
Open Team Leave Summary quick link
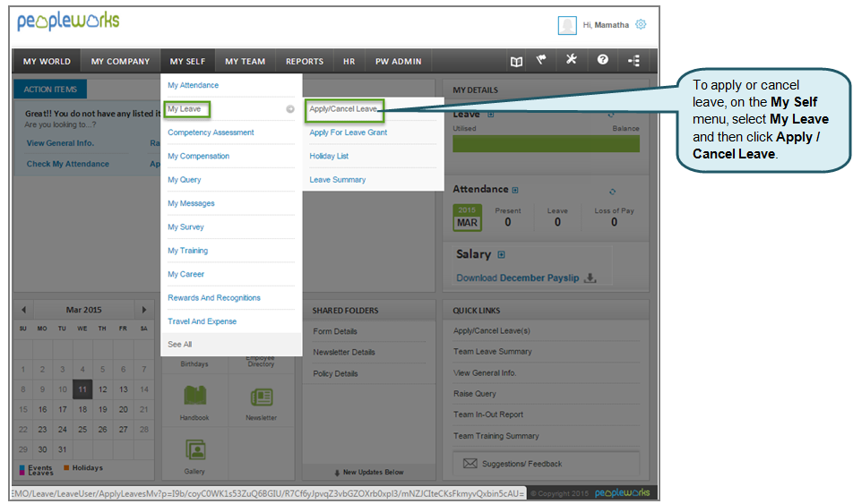[x=493, y=352]
